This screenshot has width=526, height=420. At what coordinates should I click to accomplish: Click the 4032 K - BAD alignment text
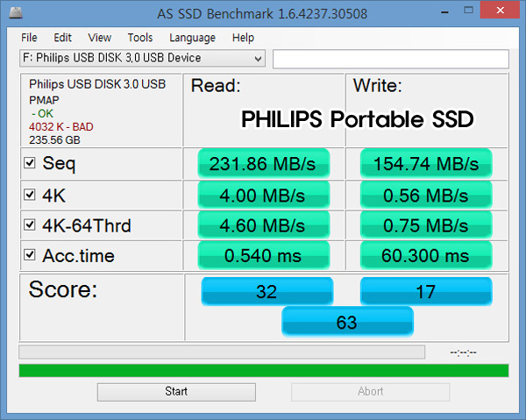61,127
